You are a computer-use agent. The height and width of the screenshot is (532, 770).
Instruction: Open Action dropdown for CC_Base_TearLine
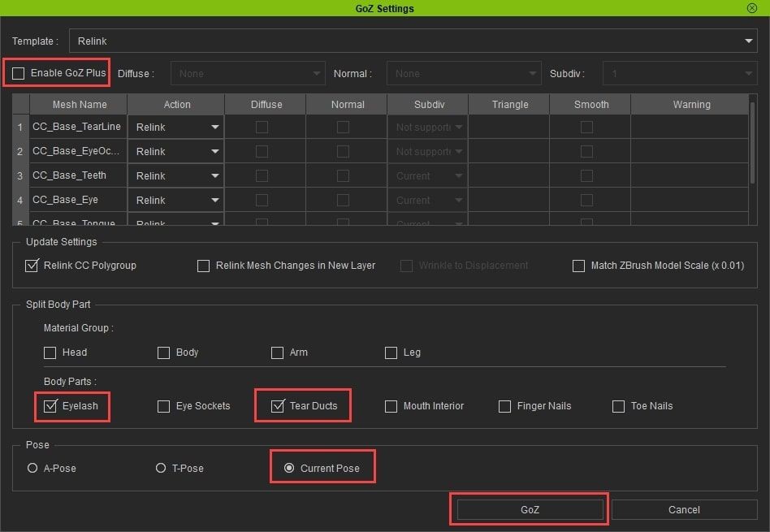point(176,127)
